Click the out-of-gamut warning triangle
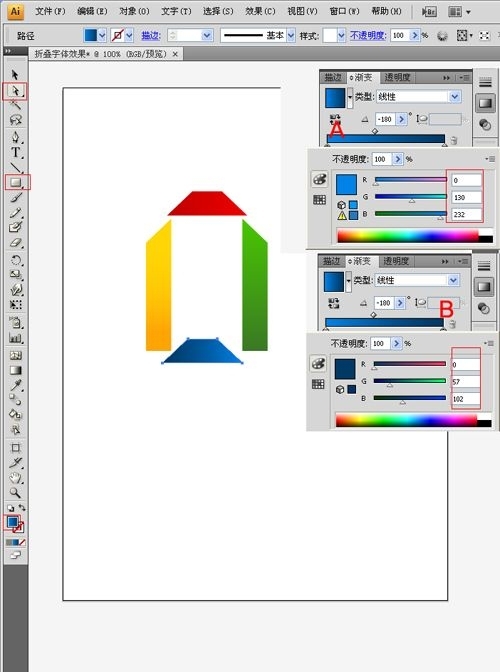This screenshot has width=500, height=672. [341, 215]
